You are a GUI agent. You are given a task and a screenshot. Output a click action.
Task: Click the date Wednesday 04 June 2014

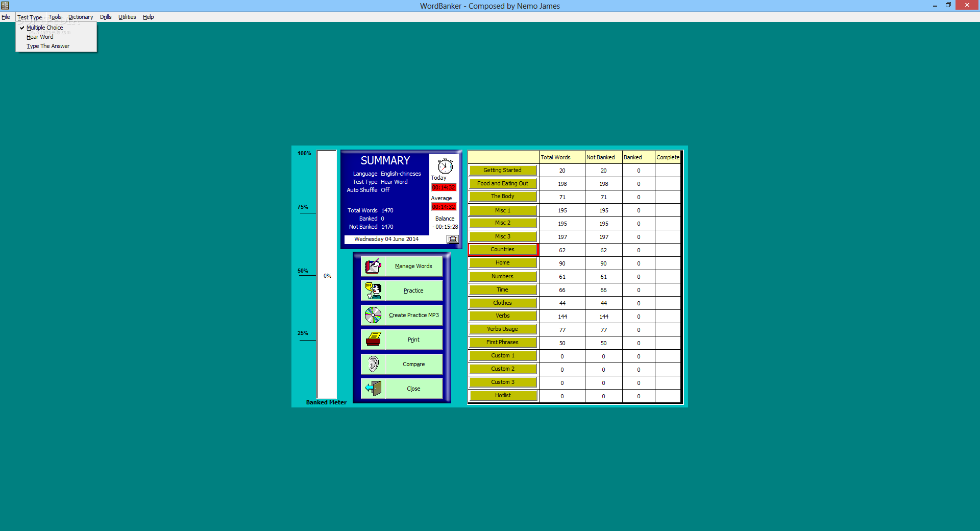(x=386, y=239)
